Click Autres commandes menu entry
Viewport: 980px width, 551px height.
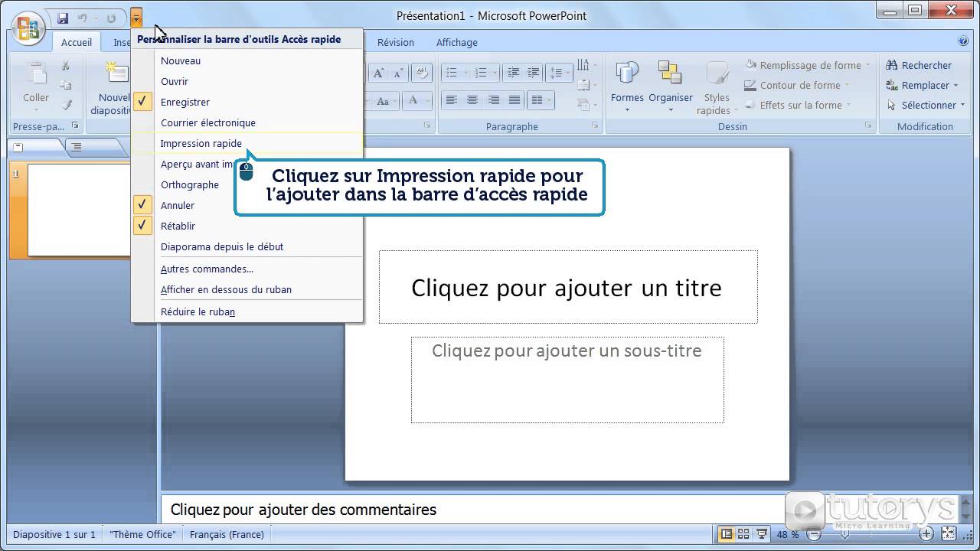point(247,269)
